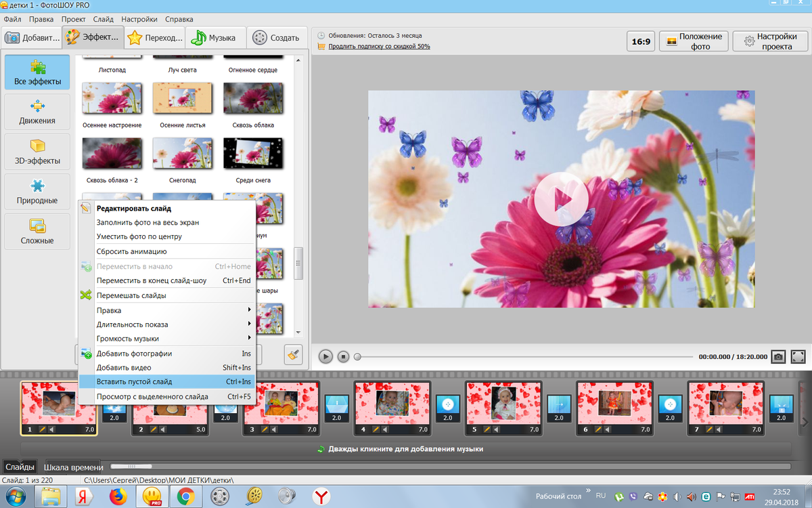Image resolution: width=812 pixels, height=508 pixels.
Task: Enter fullscreen preview mode
Action: point(798,356)
